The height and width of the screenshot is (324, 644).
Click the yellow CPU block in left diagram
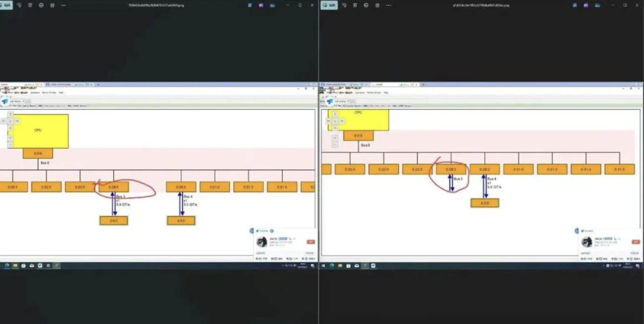[x=38, y=131]
